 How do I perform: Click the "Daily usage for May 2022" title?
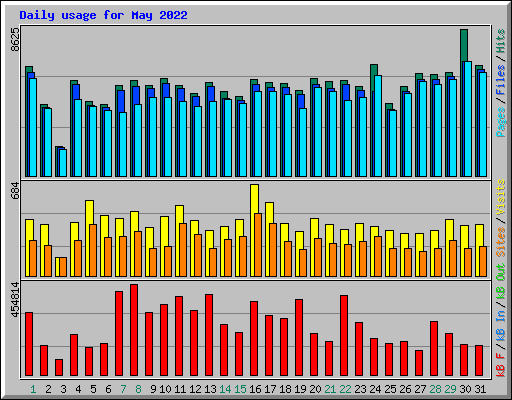(x=103, y=15)
